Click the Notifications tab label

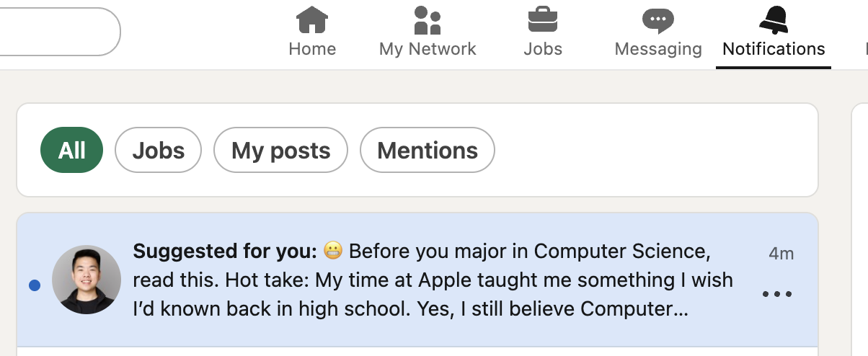point(774,49)
